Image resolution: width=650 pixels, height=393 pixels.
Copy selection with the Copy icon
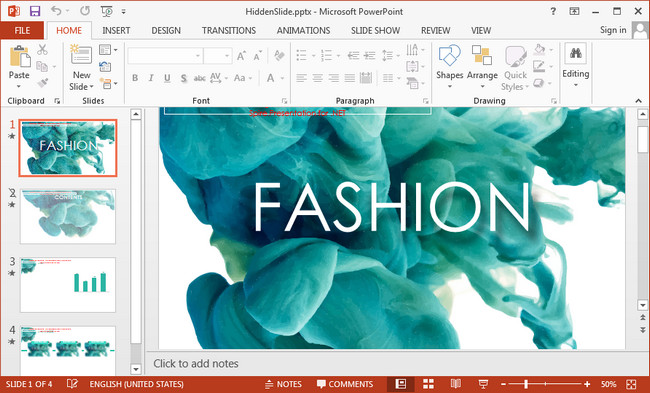tap(42, 66)
